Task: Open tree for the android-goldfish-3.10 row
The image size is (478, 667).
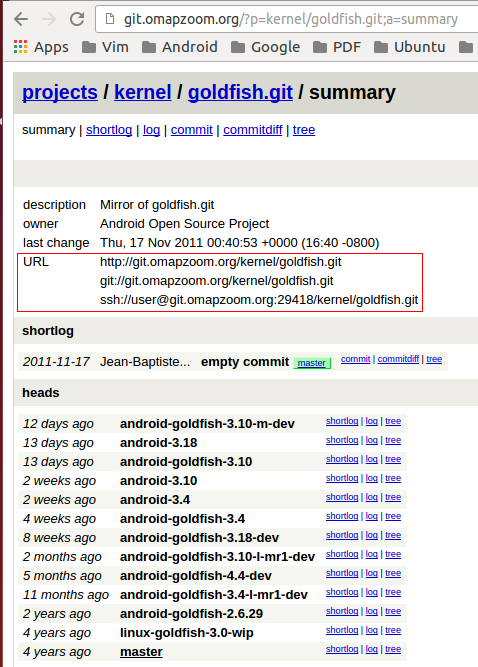Action: pos(393,459)
